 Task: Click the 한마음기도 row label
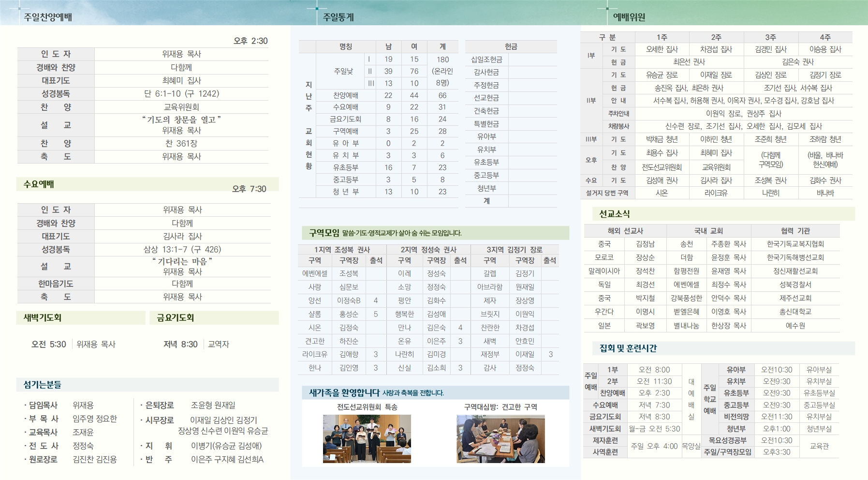pos(56,284)
